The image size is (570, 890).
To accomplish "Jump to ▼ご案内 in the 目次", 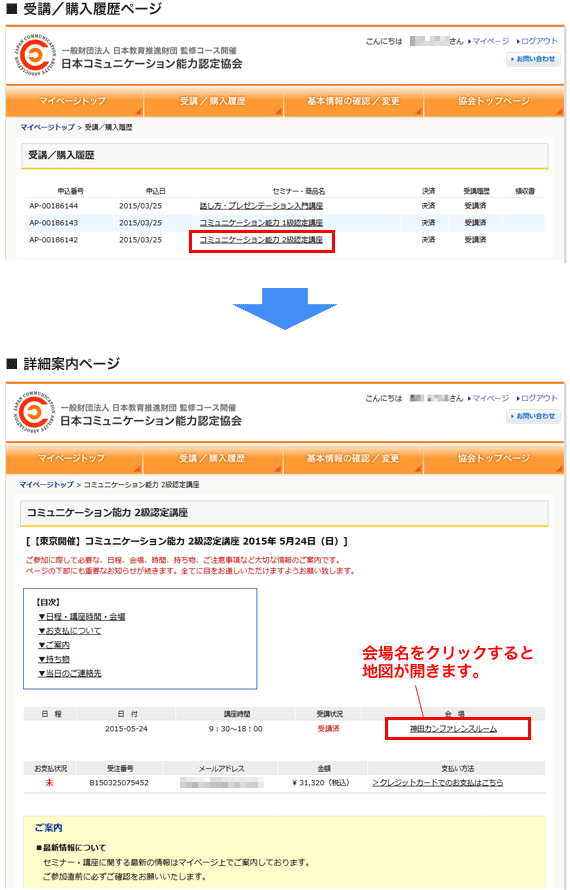I will click(54, 645).
